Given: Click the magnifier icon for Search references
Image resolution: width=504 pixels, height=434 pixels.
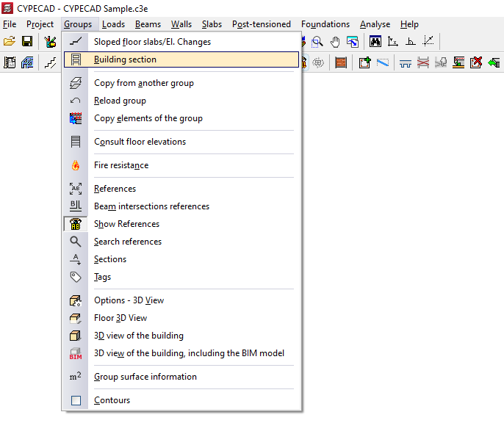Looking at the screenshot, I should [x=76, y=242].
